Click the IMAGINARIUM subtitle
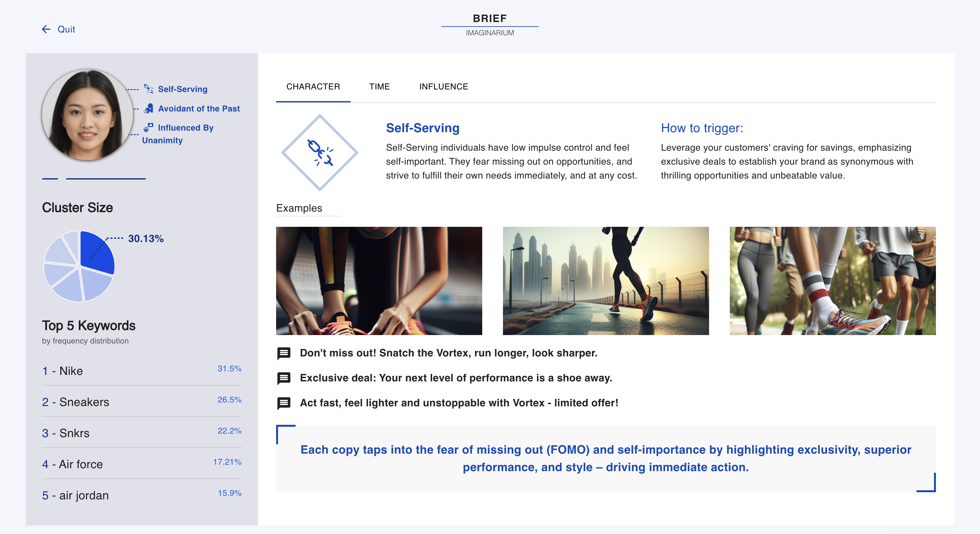This screenshot has height=534, width=980. tap(490, 33)
